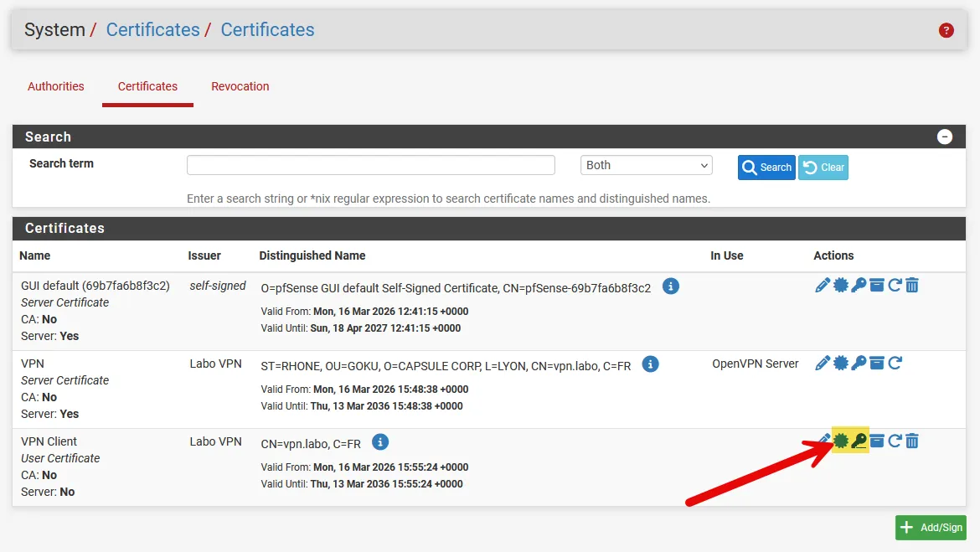This screenshot has height=552, width=980.
Task: Edit the GUI default certificate
Action: [x=823, y=286]
